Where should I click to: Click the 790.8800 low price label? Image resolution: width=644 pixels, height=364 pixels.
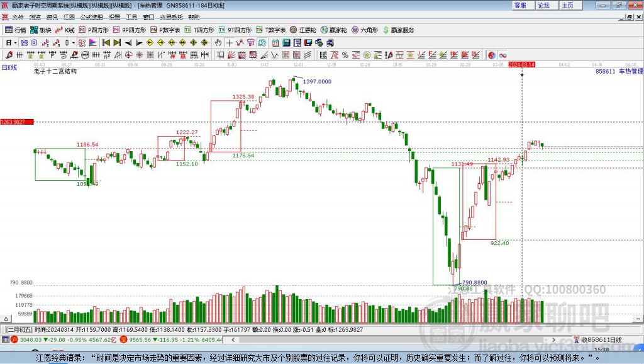pos(474,283)
